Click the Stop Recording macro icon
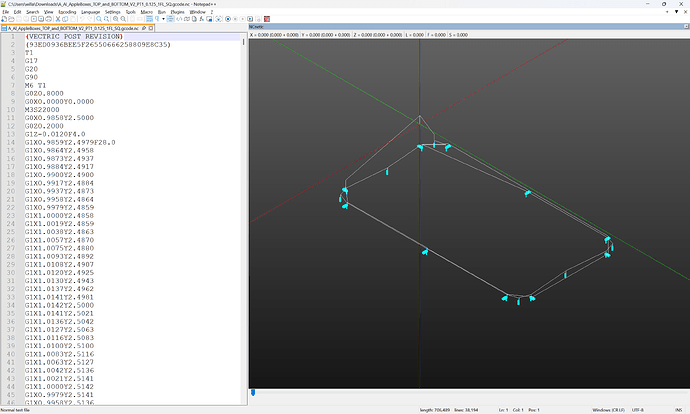This screenshot has width=690, height=414. tap(235, 19)
